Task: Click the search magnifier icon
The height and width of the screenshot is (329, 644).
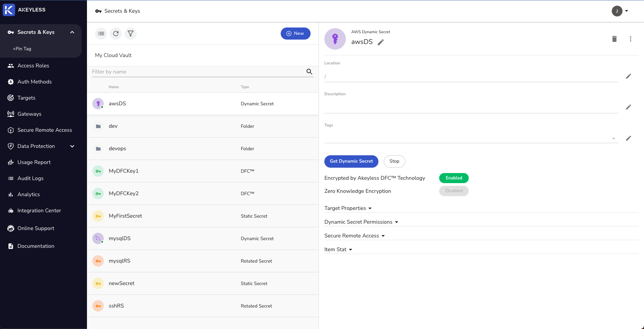Action: pos(309,71)
